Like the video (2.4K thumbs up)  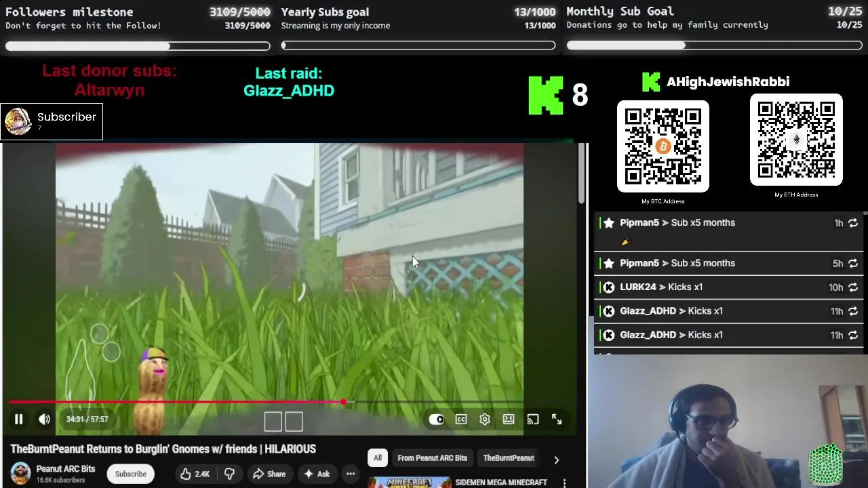(x=195, y=474)
